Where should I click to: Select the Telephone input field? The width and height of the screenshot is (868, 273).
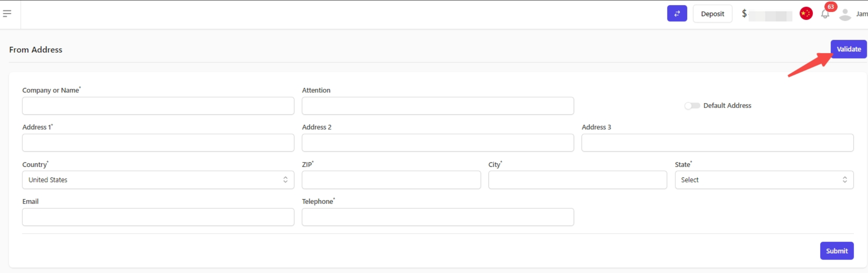(438, 217)
